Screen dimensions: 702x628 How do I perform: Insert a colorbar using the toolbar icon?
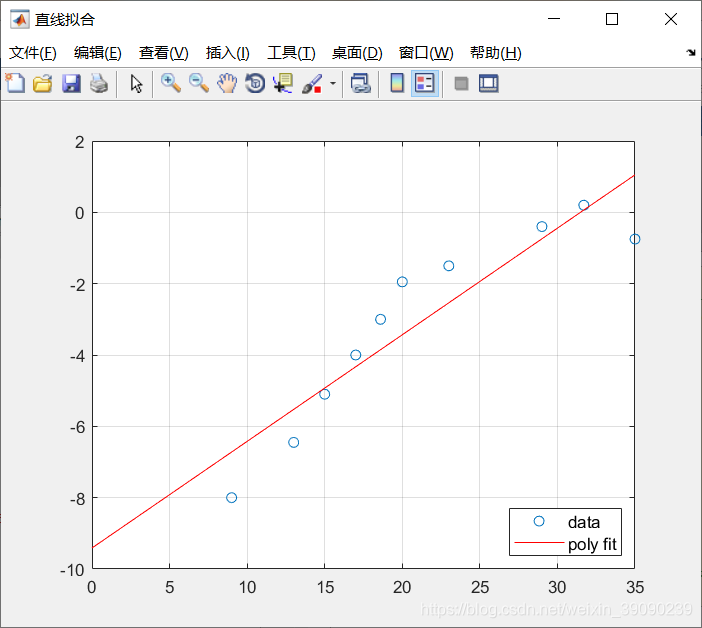tap(397, 83)
